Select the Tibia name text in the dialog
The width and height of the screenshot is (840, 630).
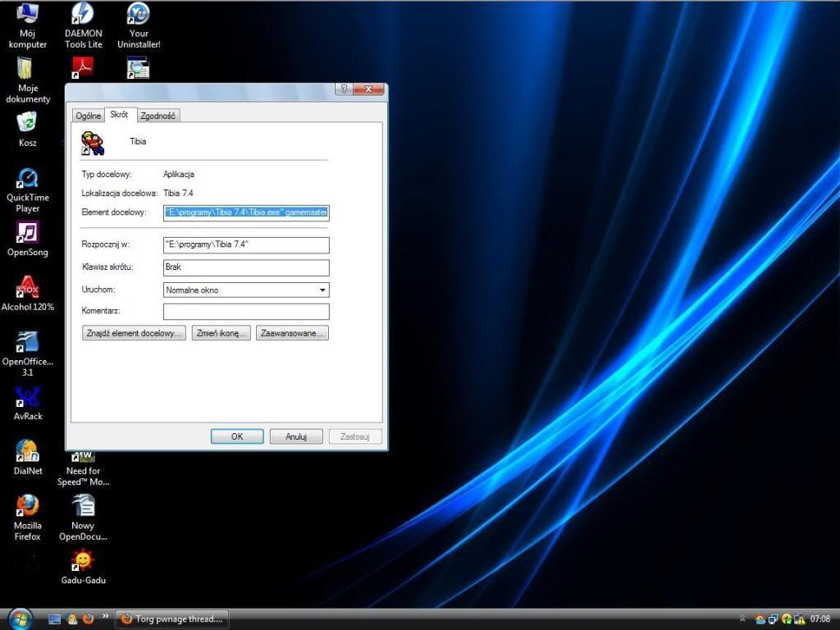tap(138, 141)
